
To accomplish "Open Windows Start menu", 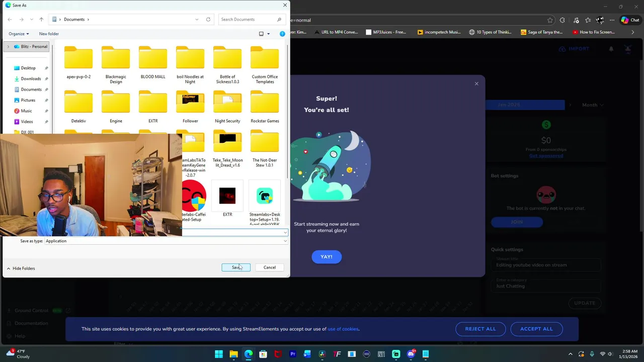I will [x=219, y=354].
